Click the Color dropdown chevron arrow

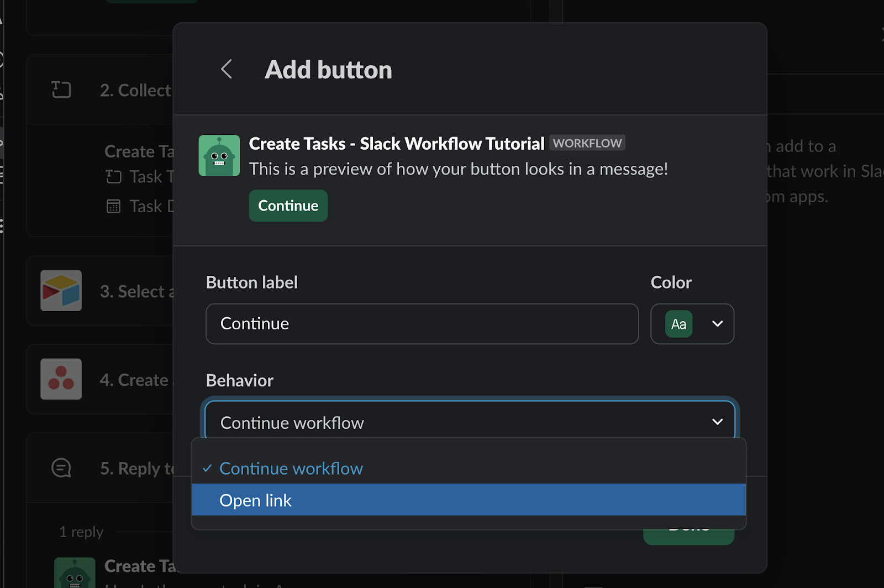click(717, 324)
